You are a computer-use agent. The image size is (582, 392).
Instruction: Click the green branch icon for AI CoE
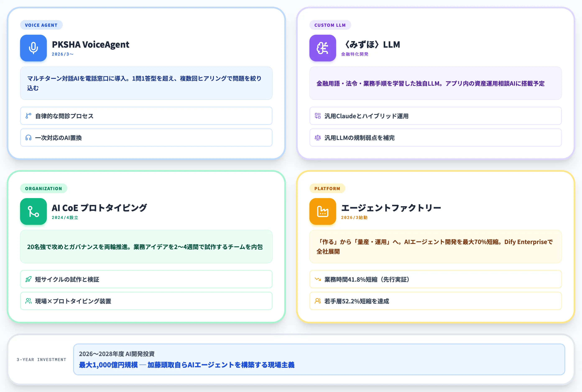[33, 211]
